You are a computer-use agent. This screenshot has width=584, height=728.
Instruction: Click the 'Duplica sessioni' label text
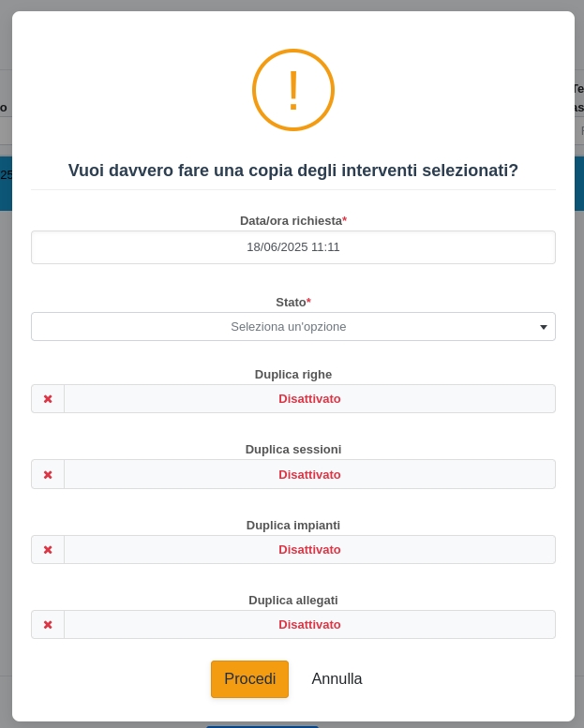293,450
